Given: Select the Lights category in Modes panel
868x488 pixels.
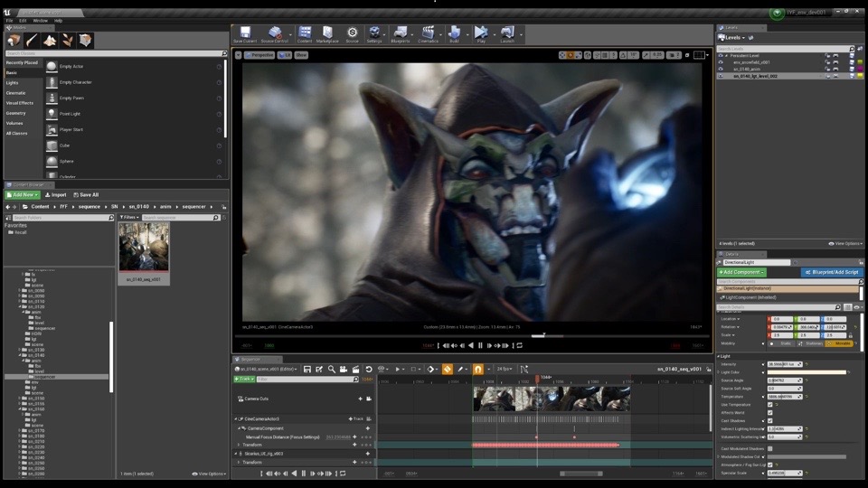Looking at the screenshot, I should (x=13, y=82).
